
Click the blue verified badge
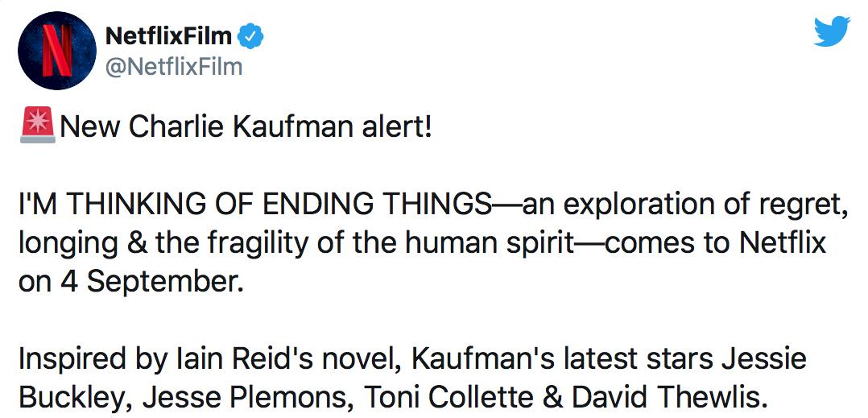coord(250,37)
